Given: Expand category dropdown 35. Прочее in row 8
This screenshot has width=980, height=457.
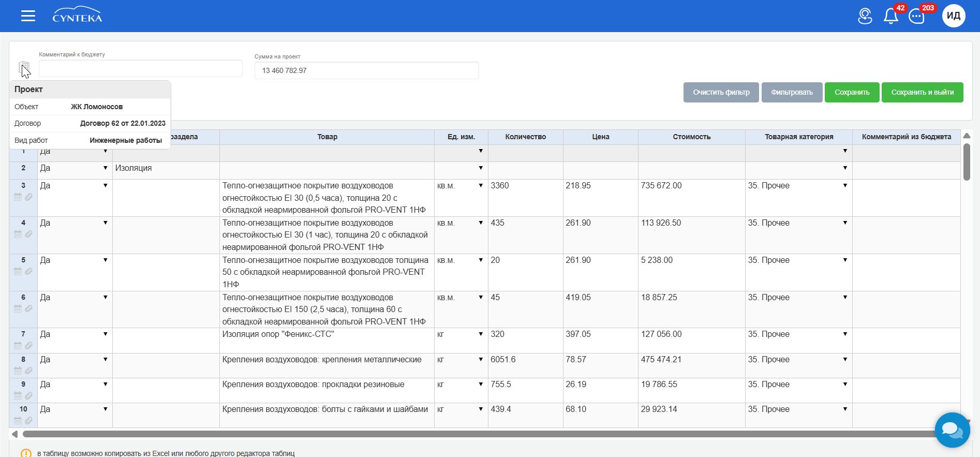Looking at the screenshot, I should 845,360.
